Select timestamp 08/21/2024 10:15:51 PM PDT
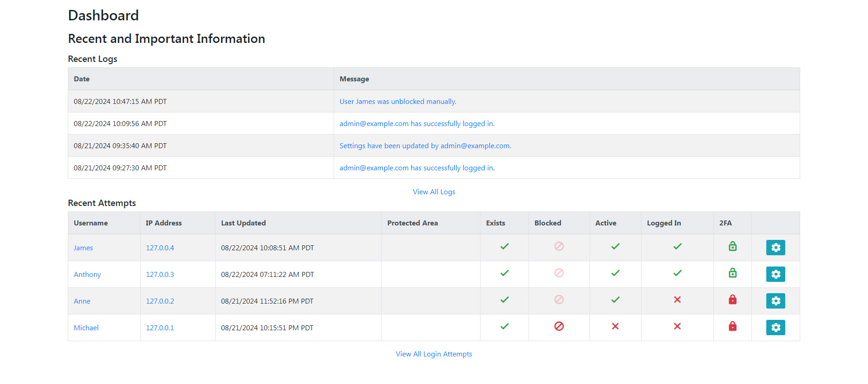Viewport: 868px width, 384px height. coord(267,328)
